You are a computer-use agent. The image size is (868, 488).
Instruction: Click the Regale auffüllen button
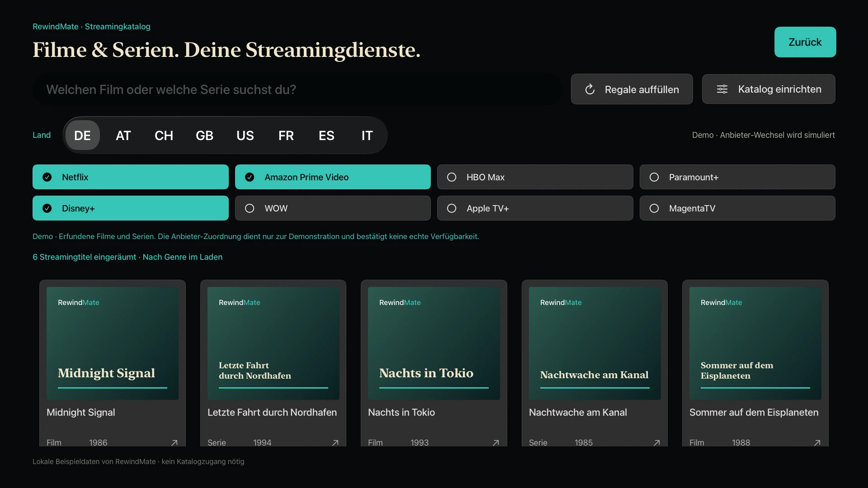(x=632, y=89)
